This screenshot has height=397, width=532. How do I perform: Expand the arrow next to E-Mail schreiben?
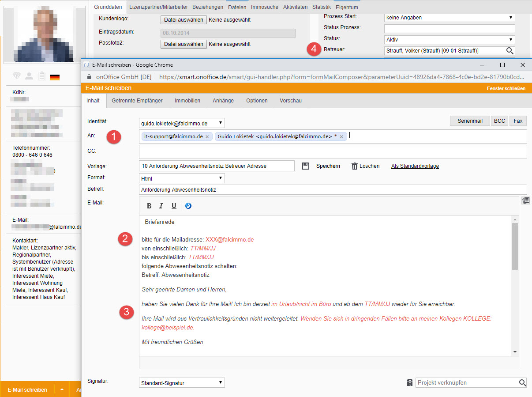(x=62, y=389)
